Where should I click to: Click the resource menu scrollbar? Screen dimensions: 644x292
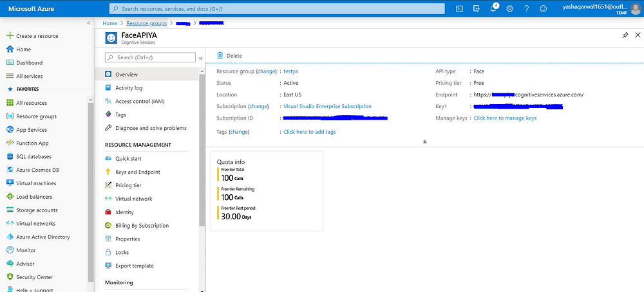[202, 150]
